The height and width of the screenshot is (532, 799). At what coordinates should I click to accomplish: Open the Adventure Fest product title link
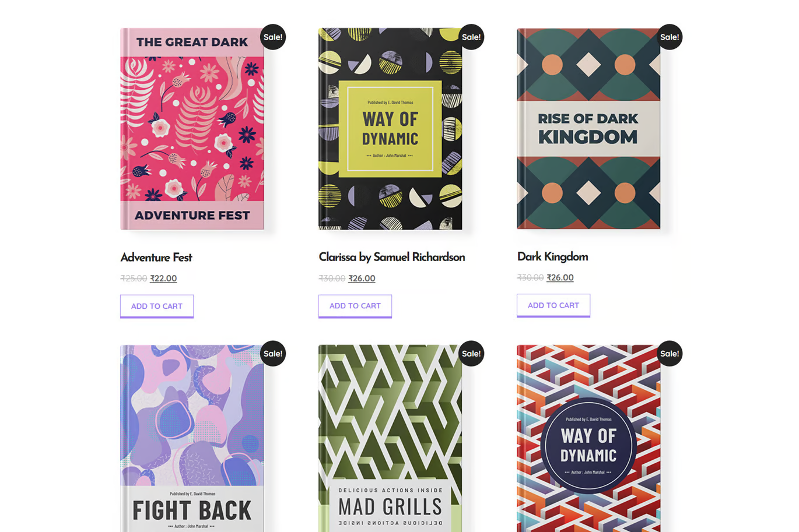pyautogui.click(x=156, y=257)
